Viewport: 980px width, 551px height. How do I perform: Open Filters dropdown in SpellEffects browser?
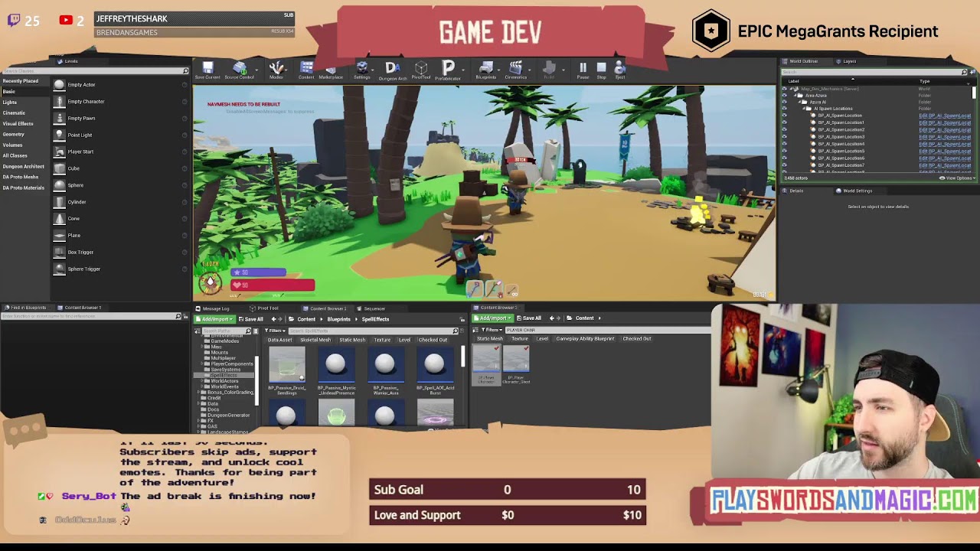click(x=275, y=331)
